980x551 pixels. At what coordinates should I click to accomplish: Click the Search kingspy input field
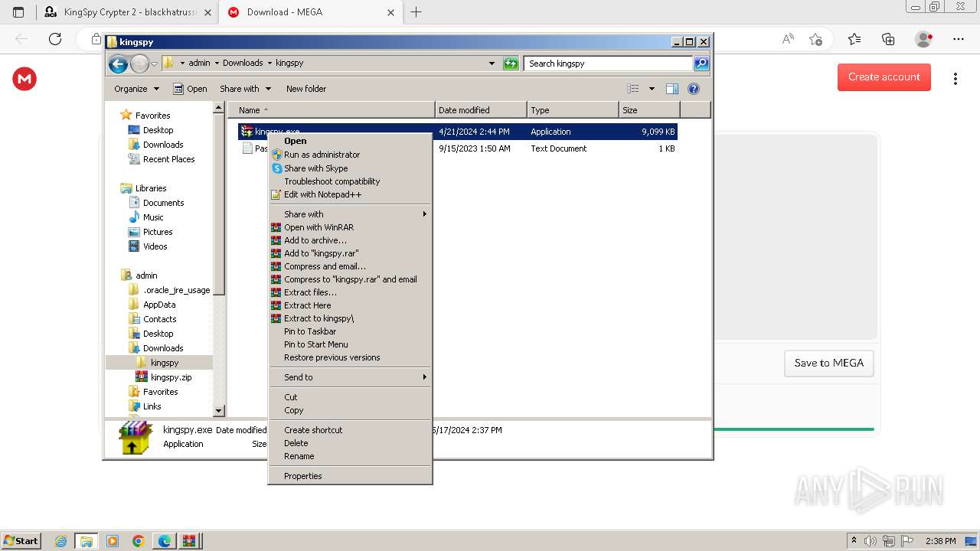click(609, 64)
